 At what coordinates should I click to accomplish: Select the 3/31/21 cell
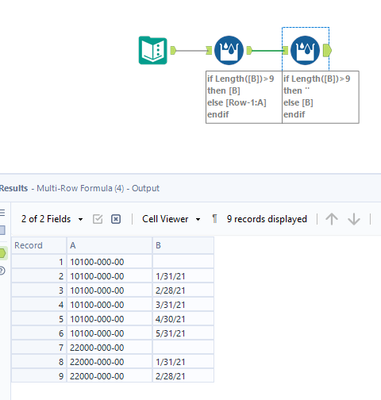[x=183, y=305]
